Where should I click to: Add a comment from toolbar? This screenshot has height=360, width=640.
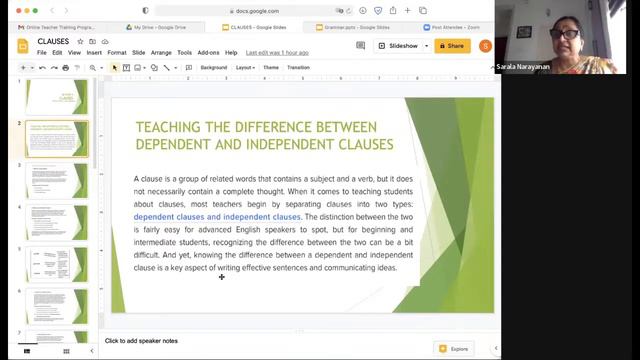189,68
